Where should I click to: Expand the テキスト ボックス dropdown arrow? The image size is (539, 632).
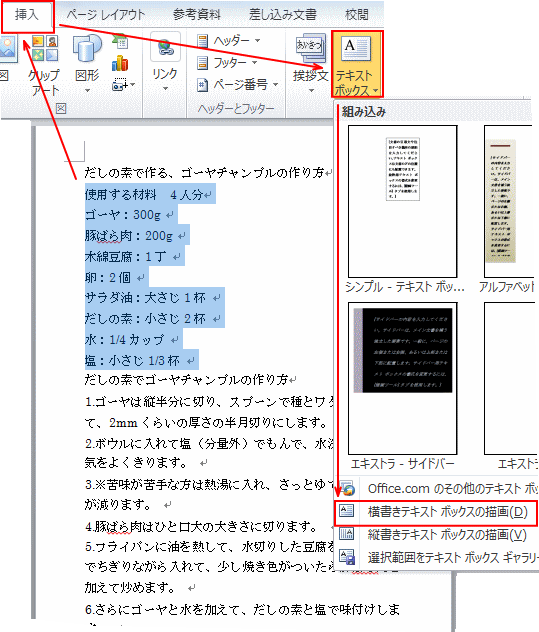click(376, 91)
